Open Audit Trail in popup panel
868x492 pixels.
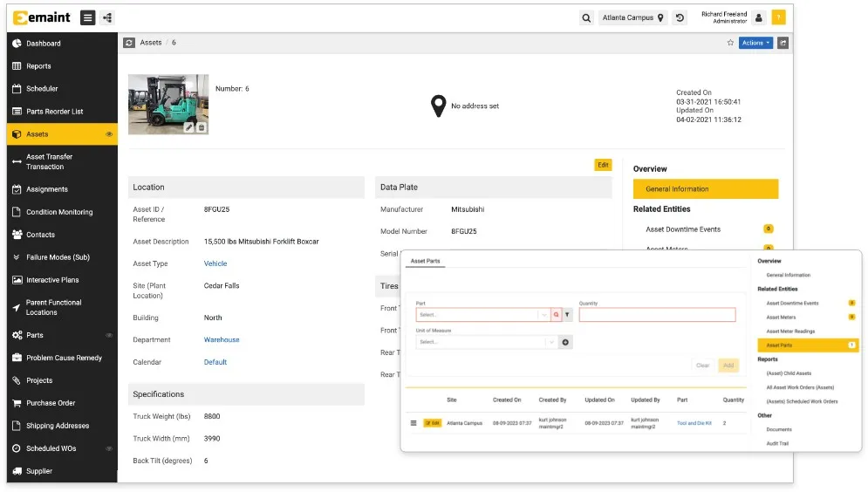pos(777,443)
